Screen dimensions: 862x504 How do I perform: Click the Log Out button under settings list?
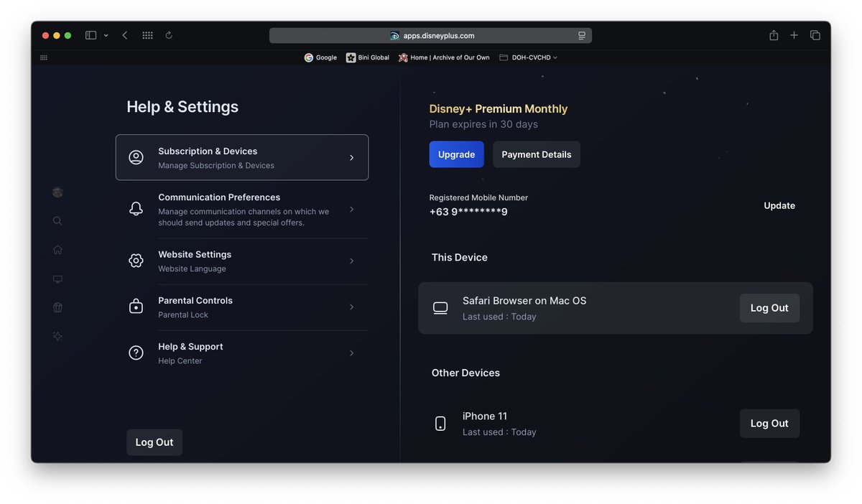pyautogui.click(x=154, y=442)
